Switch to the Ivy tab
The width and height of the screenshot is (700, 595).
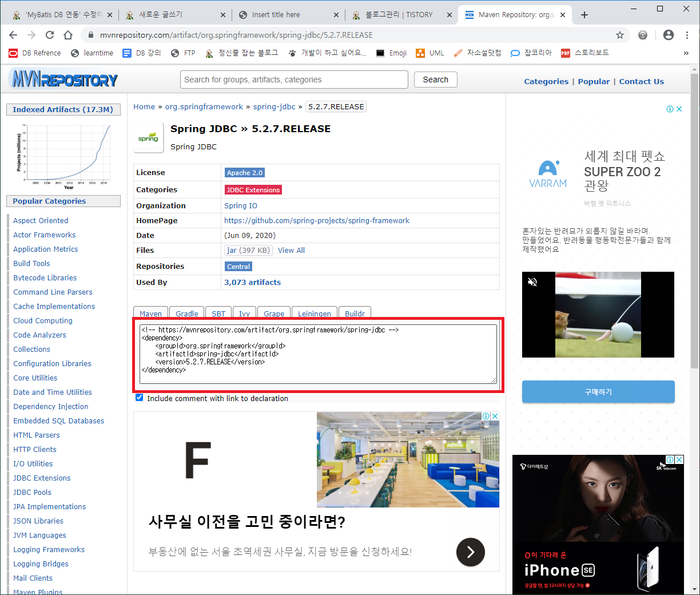point(244,313)
